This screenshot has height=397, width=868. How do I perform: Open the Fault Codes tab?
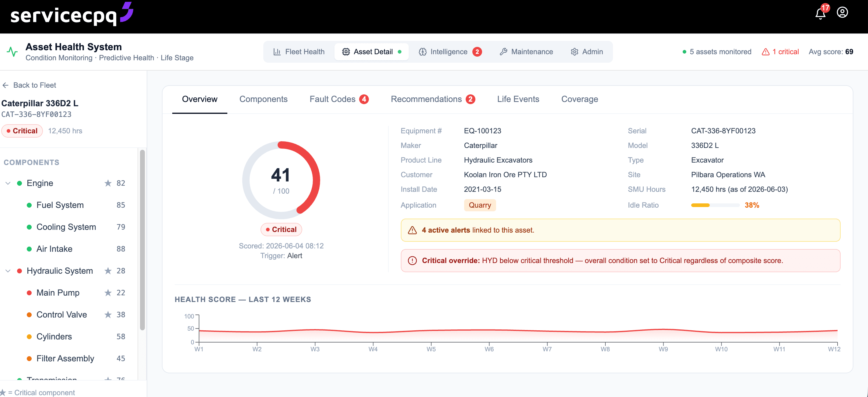[339, 99]
